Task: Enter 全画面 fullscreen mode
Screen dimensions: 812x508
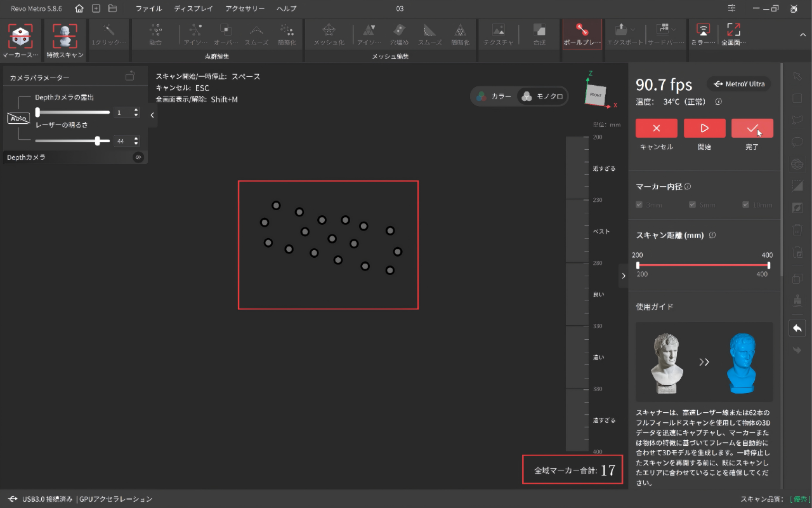Action: pos(733,35)
